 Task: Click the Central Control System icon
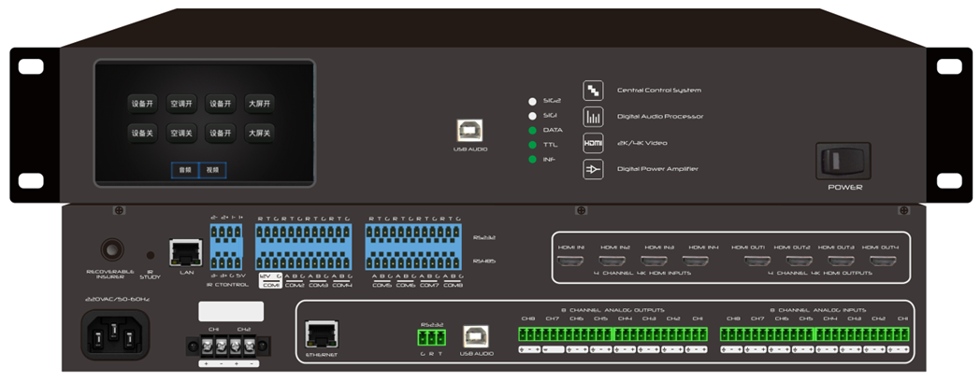tap(593, 91)
